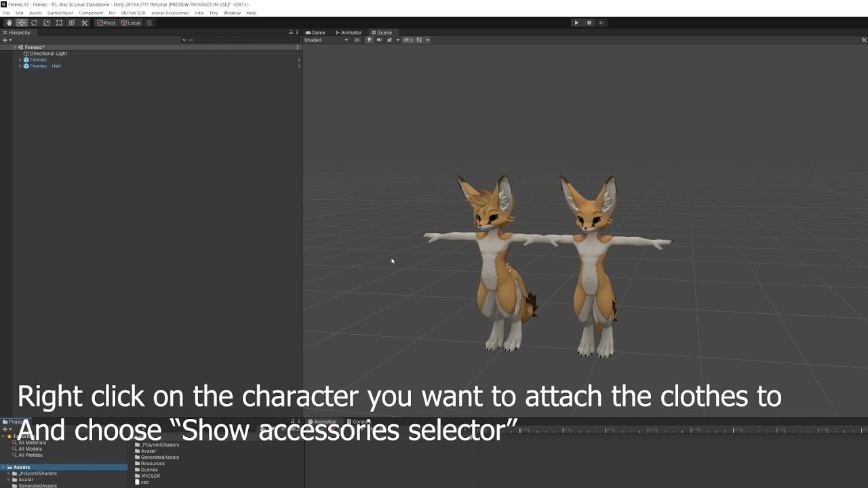
Task: Select the Hand tool in toolbar
Action: [9, 22]
